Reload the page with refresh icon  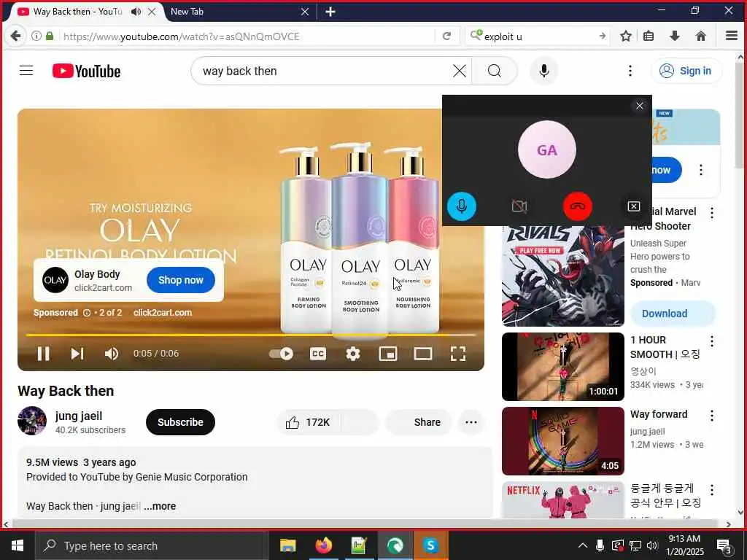pyautogui.click(x=446, y=36)
